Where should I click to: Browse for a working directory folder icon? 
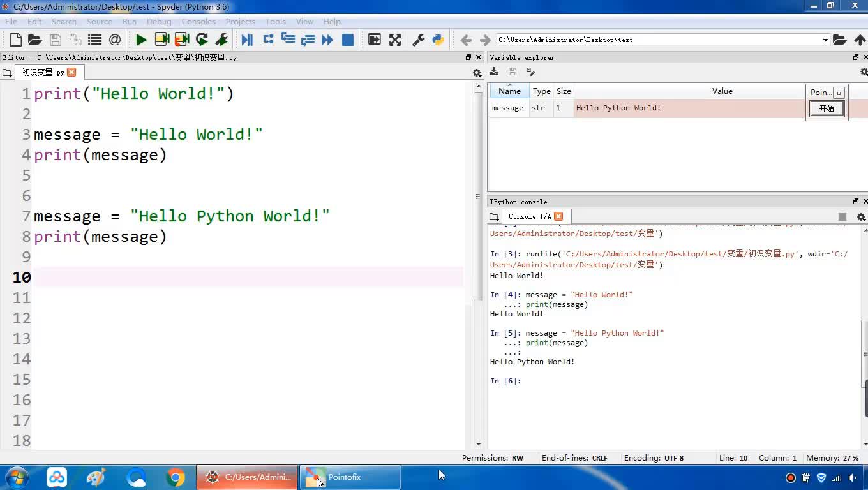(839, 40)
